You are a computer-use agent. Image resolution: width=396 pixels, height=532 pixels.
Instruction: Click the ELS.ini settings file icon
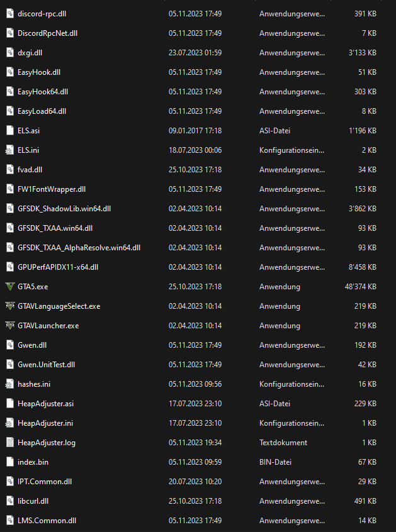coord(10,150)
